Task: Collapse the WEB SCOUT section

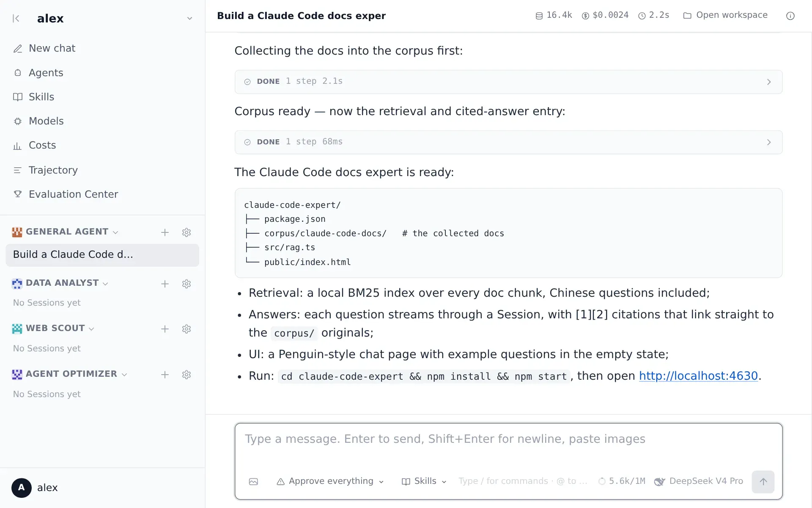Action: click(x=92, y=329)
